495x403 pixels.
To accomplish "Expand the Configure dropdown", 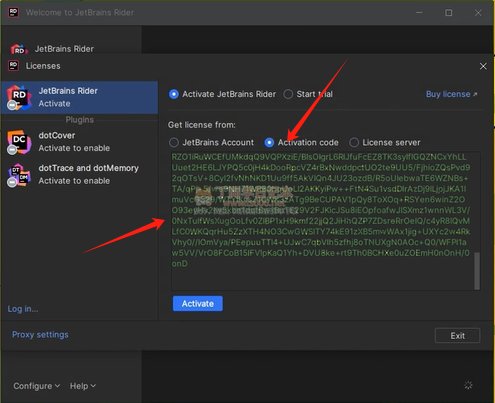I will (37, 386).
